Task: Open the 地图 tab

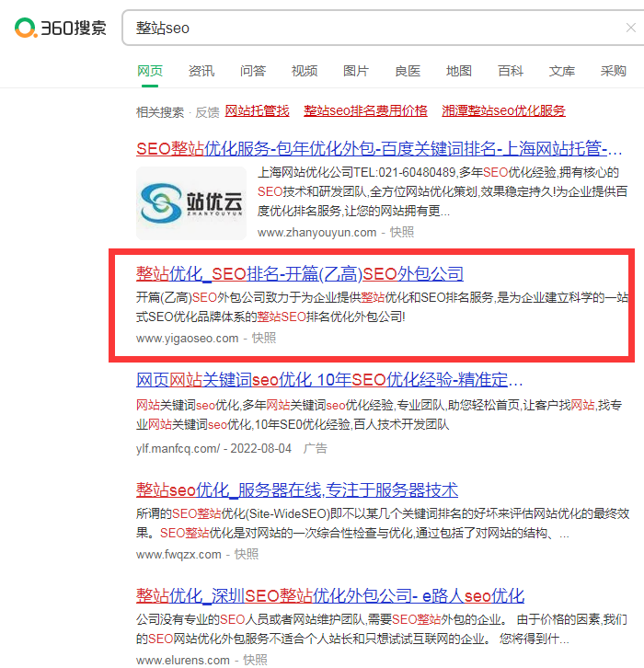Action: 459,71
